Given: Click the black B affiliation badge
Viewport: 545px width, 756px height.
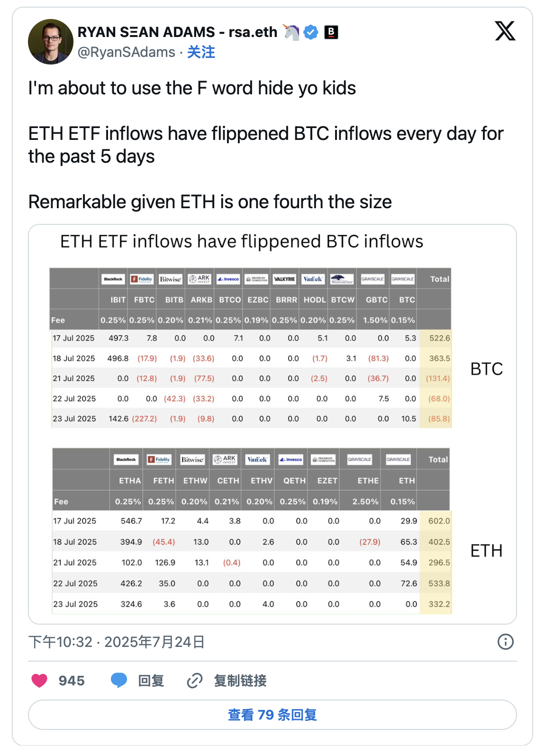Looking at the screenshot, I should pos(331,32).
